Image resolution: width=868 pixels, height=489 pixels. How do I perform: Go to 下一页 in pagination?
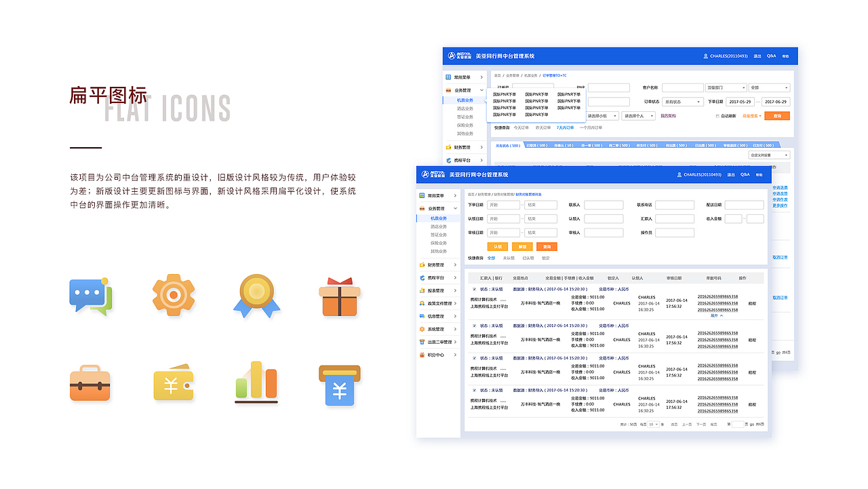701,424
